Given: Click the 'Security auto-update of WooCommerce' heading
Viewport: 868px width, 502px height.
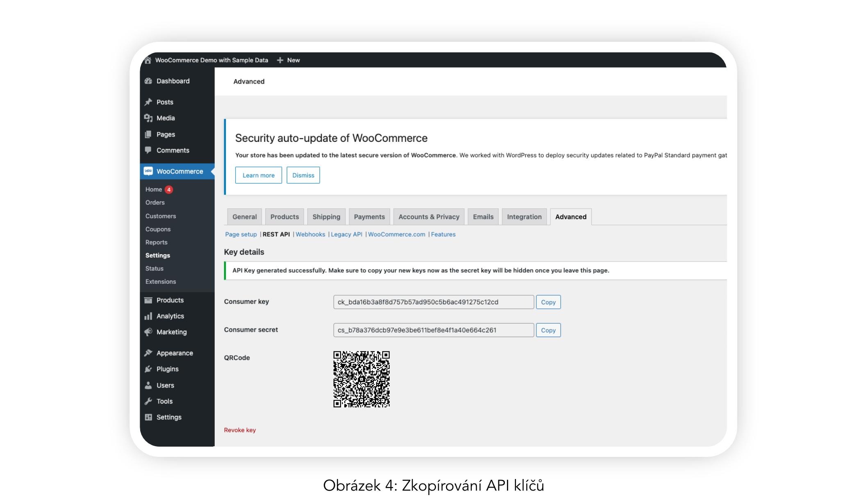Looking at the screenshot, I should (x=331, y=138).
